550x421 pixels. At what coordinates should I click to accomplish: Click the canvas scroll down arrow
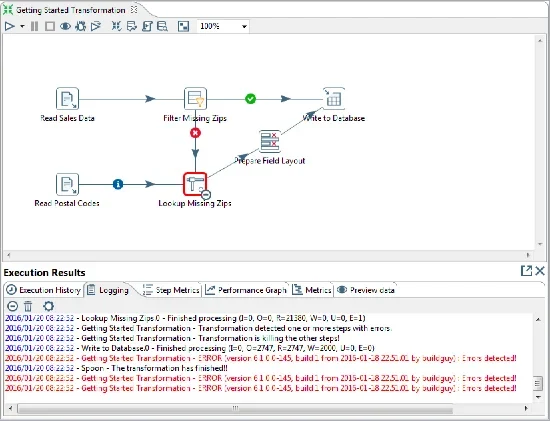[540, 244]
